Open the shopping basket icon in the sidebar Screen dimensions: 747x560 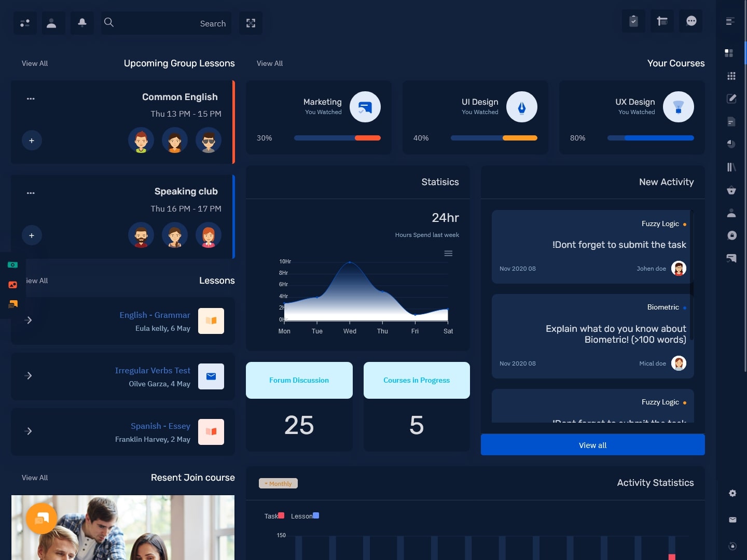[x=731, y=190]
